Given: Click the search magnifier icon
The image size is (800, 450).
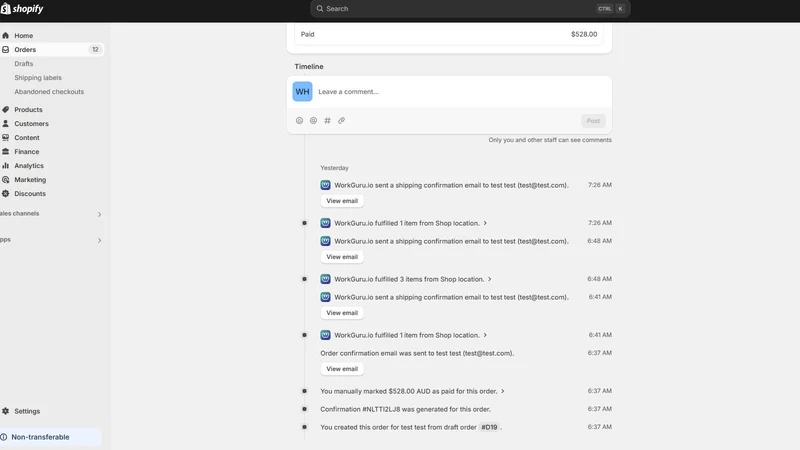Looking at the screenshot, I should point(320,9).
